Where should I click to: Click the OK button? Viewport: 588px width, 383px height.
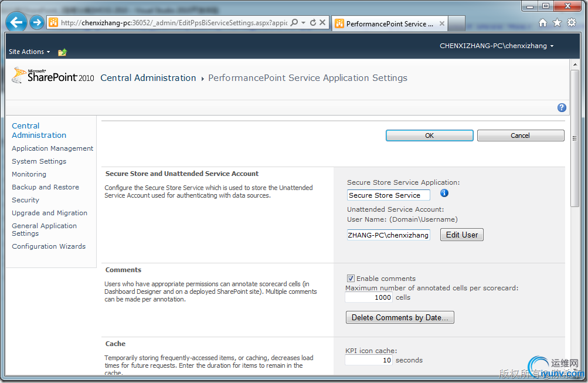tap(429, 135)
